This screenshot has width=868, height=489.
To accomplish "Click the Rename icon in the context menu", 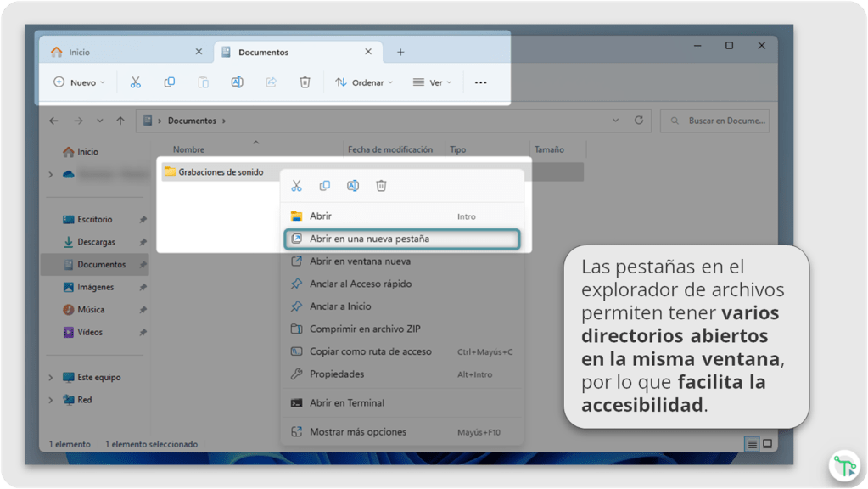I will click(353, 186).
